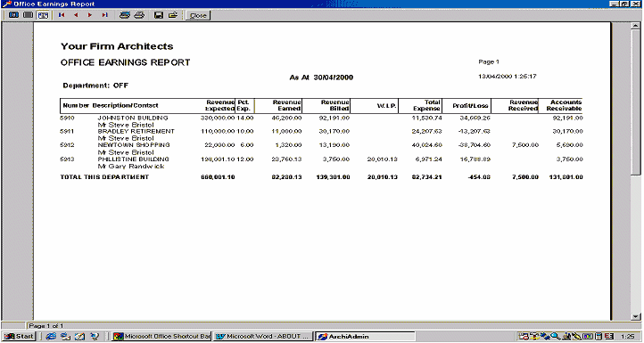Click revenue received value 7,500.00 for Newtown
644x343 pixels.
(525, 145)
